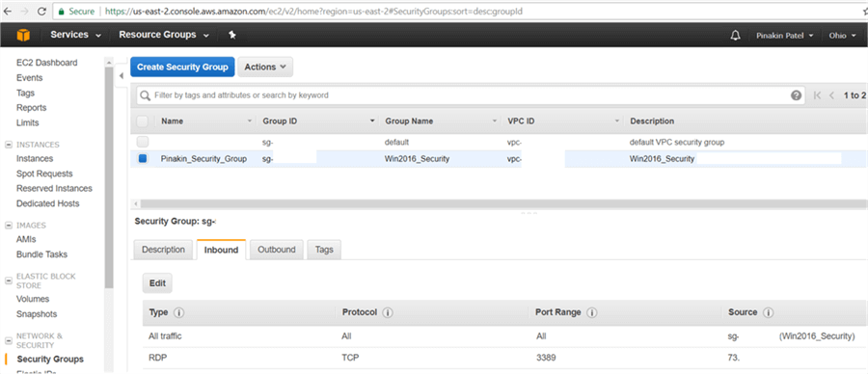
Task: Go to first page of results
Action: (x=818, y=95)
